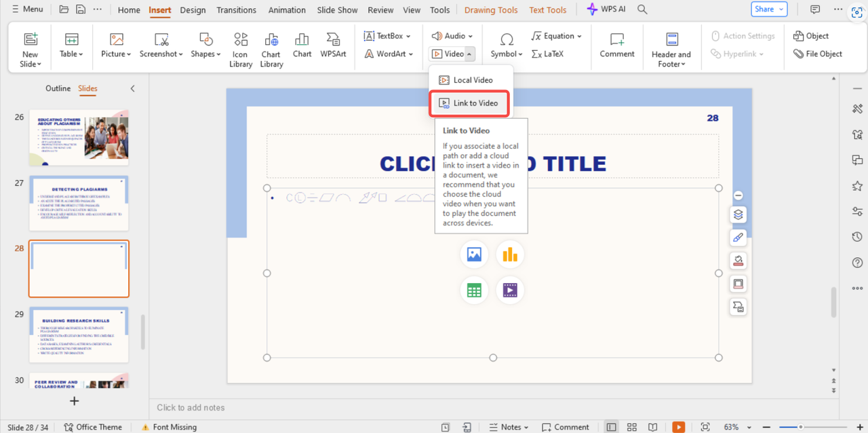Image resolution: width=868 pixels, height=433 pixels.
Task: Expand the Equation dropdown
Action: pos(580,36)
